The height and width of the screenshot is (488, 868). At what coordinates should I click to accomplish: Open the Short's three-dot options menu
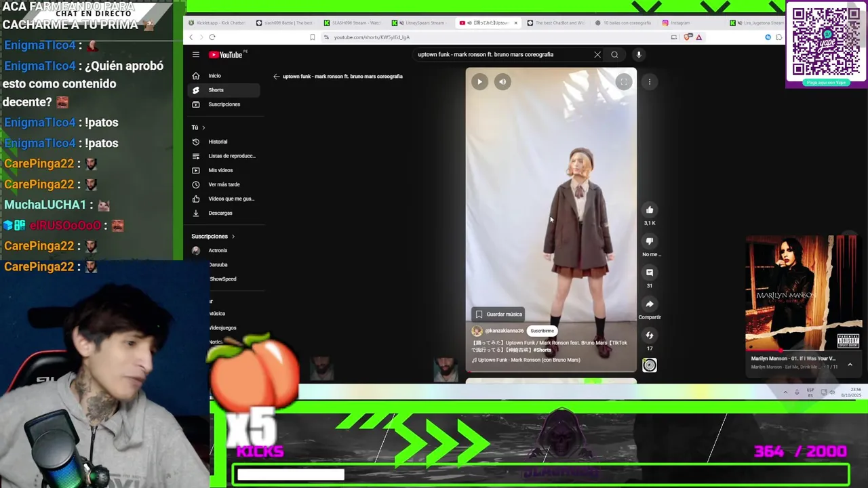pos(649,82)
